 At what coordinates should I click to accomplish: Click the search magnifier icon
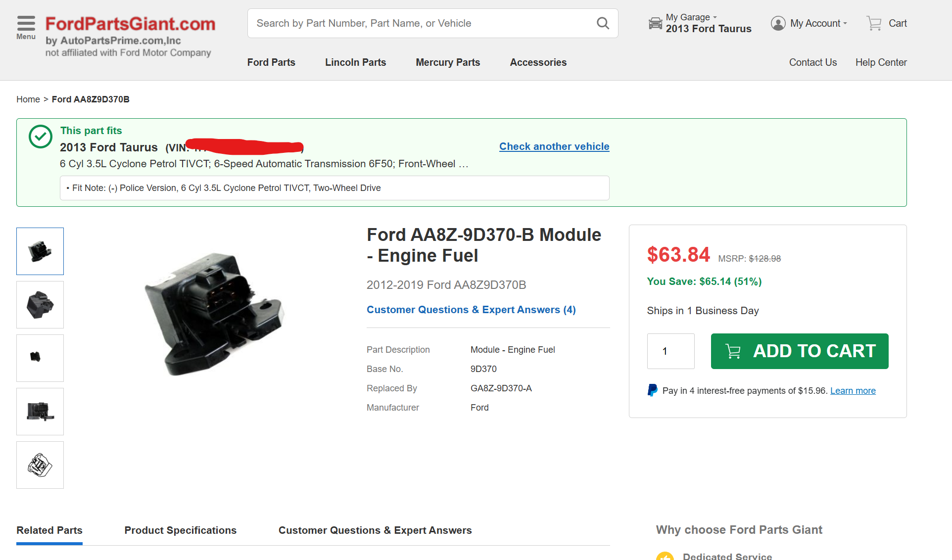tap(603, 23)
